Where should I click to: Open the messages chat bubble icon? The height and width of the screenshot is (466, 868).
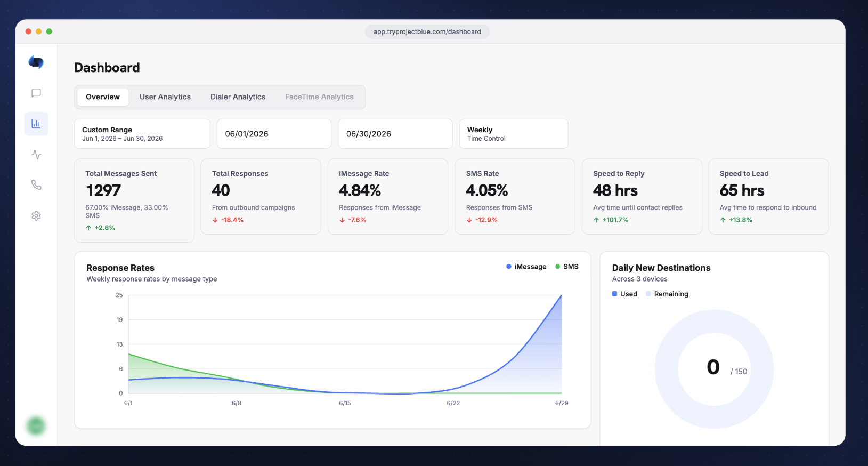point(36,93)
